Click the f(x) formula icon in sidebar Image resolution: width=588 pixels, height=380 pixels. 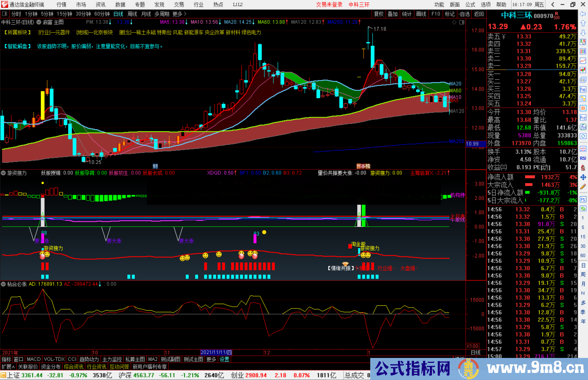click(x=583, y=127)
